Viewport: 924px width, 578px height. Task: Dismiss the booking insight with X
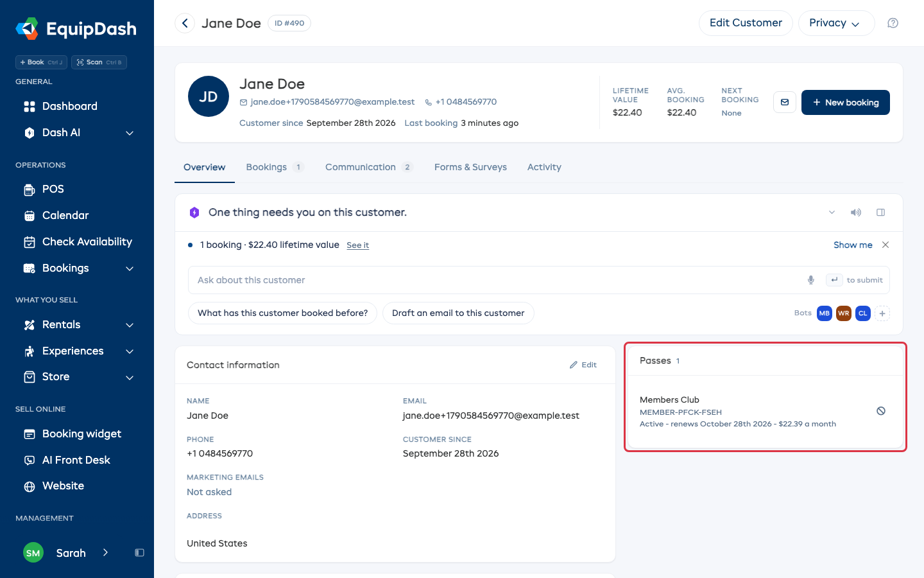pyautogui.click(x=886, y=245)
